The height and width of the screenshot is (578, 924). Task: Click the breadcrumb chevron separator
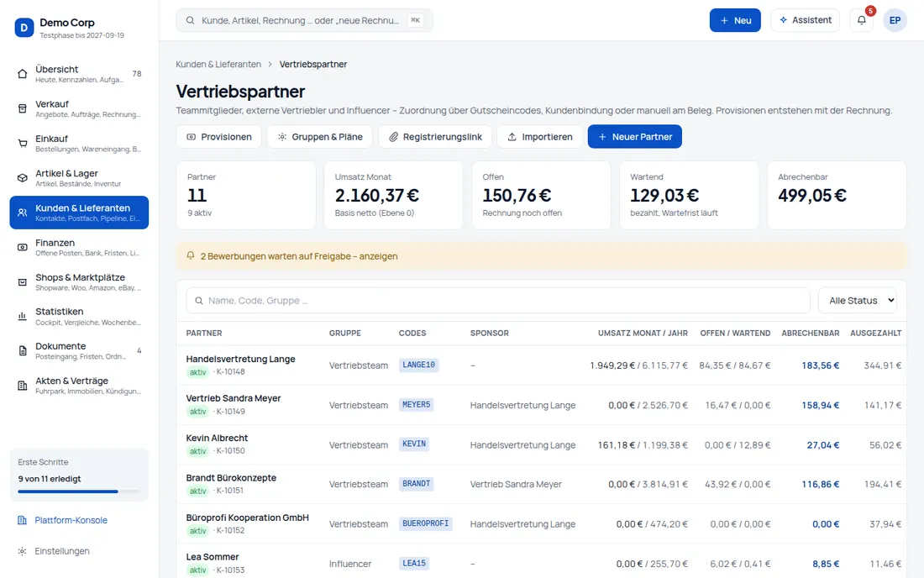(270, 64)
